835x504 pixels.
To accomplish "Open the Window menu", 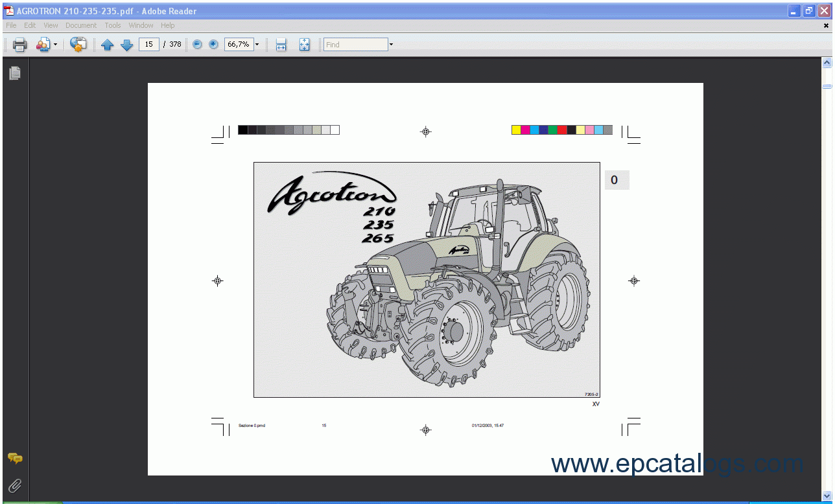I will point(141,25).
